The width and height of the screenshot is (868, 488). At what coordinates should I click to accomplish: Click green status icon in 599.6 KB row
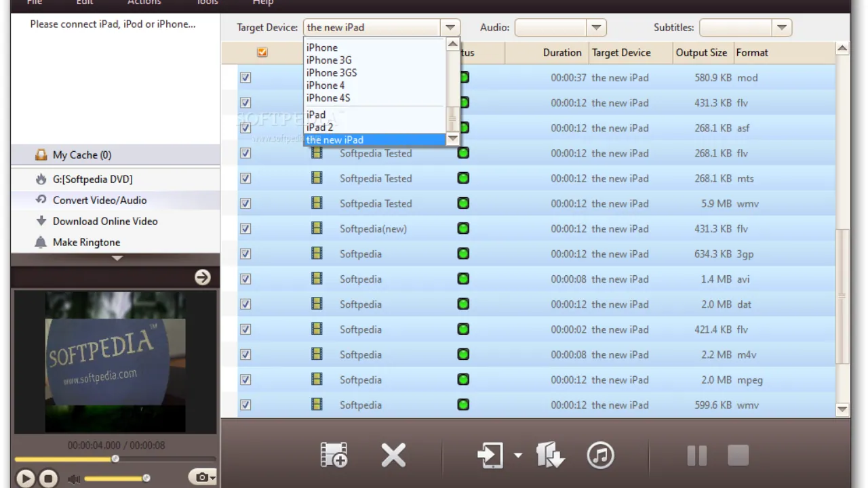point(463,405)
